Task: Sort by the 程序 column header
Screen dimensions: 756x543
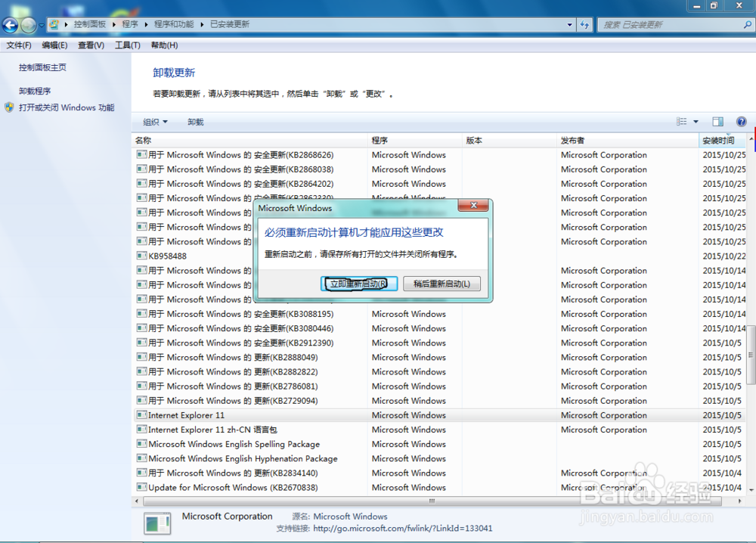Action: (x=414, y=141)
